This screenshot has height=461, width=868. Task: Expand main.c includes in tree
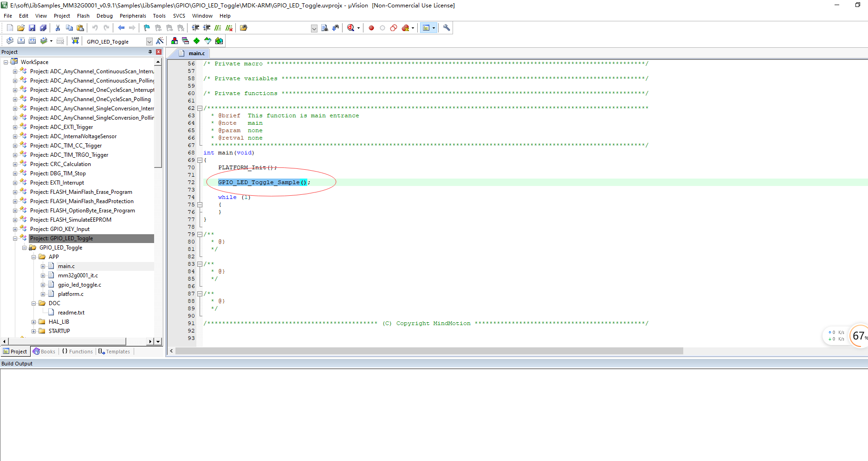click(43, 266)
